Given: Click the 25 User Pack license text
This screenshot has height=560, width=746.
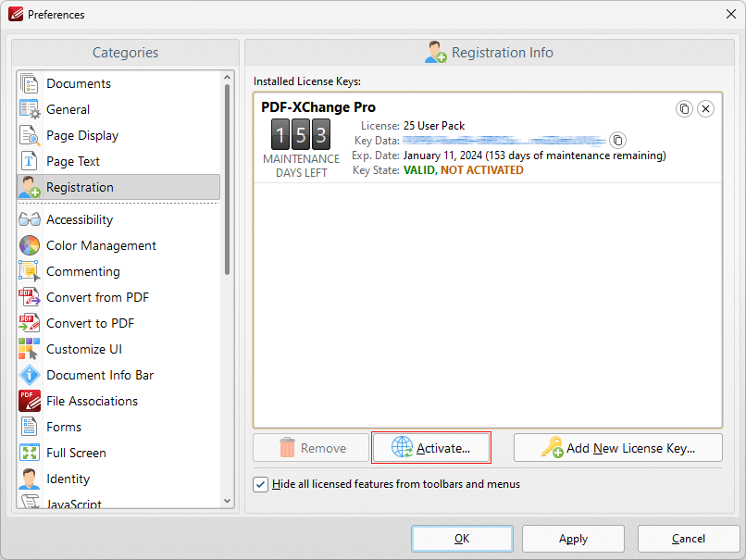Looking at the screenshot, I should (434, 126).
